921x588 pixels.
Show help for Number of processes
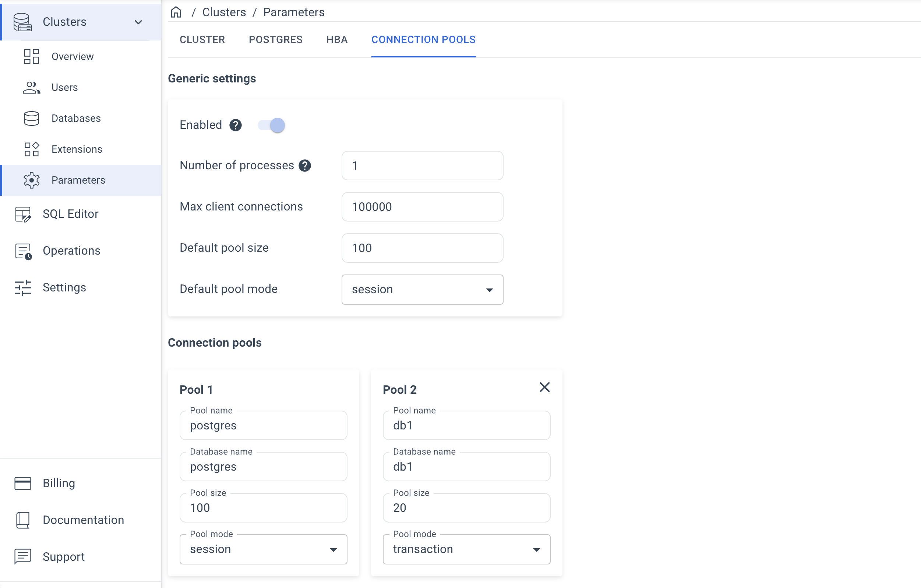(x=305, y=166)
